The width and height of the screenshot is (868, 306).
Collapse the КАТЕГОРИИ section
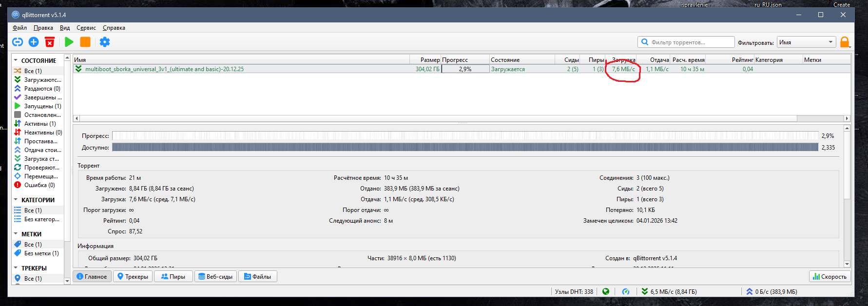(x=16, y=200)
